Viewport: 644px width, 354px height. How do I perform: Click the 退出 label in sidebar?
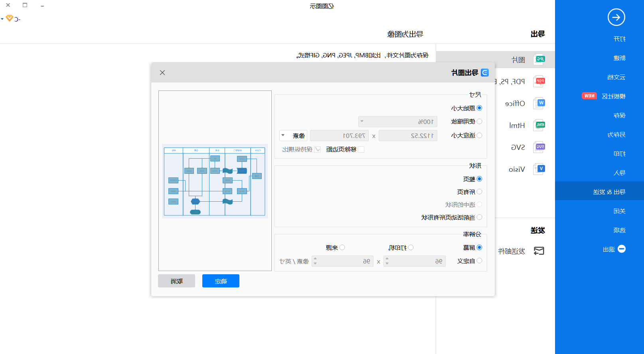tap(609, 249)
